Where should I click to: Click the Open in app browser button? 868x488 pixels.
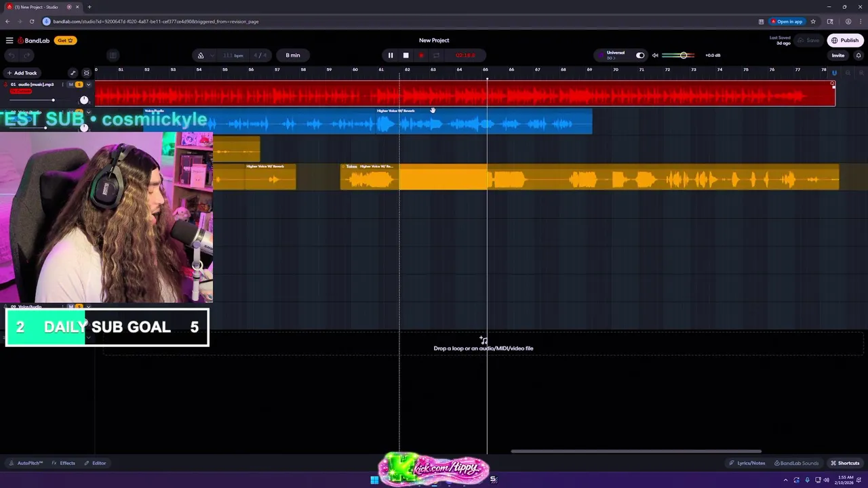click(x=787, y=22)
